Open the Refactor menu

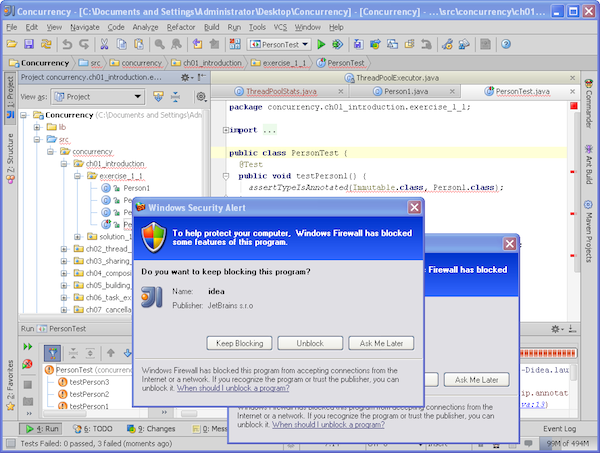(181, 27)
